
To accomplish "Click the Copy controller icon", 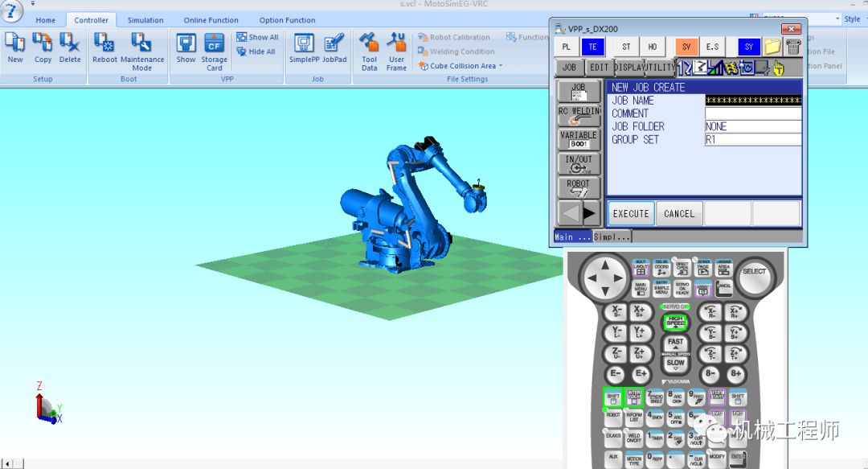I will (43, 47).
